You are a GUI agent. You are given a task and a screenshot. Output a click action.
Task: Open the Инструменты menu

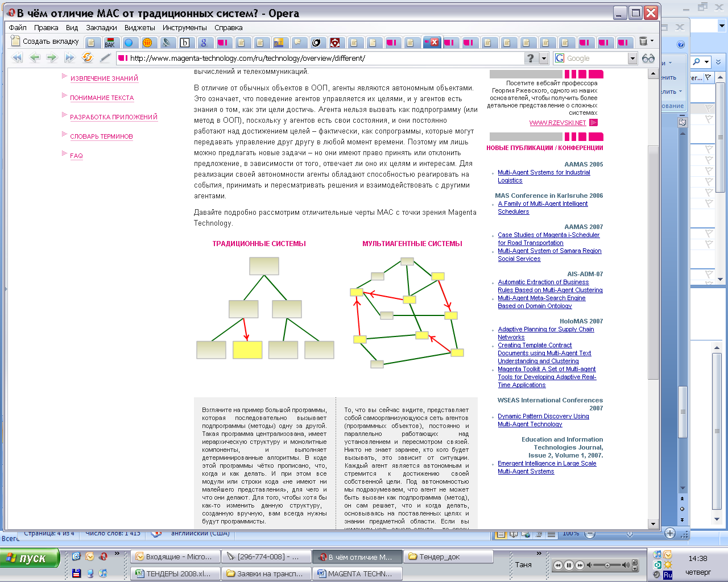point(184,27)
